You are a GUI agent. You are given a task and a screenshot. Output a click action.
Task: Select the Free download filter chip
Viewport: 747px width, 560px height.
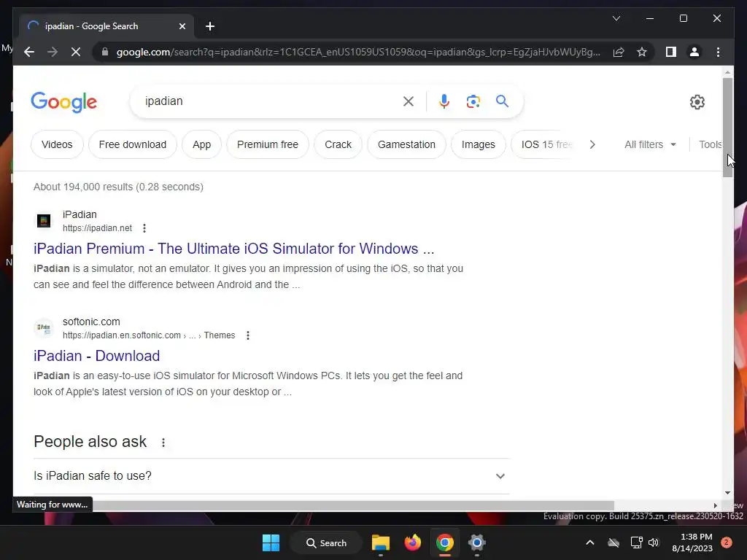click(133, 144)
